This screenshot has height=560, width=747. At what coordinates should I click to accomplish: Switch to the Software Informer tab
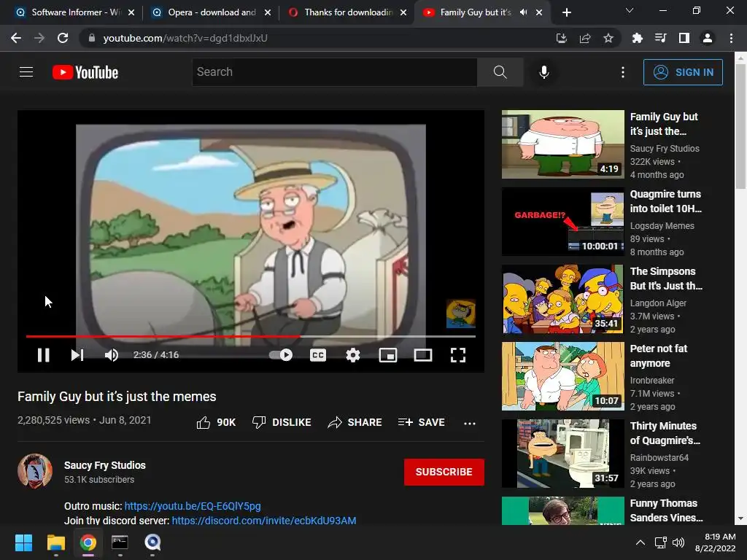tap(74, 12)
